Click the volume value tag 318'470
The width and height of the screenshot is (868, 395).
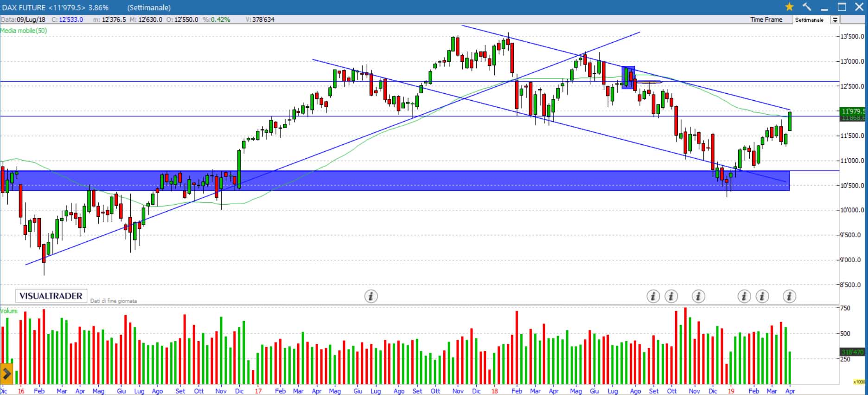click(852, 352)
